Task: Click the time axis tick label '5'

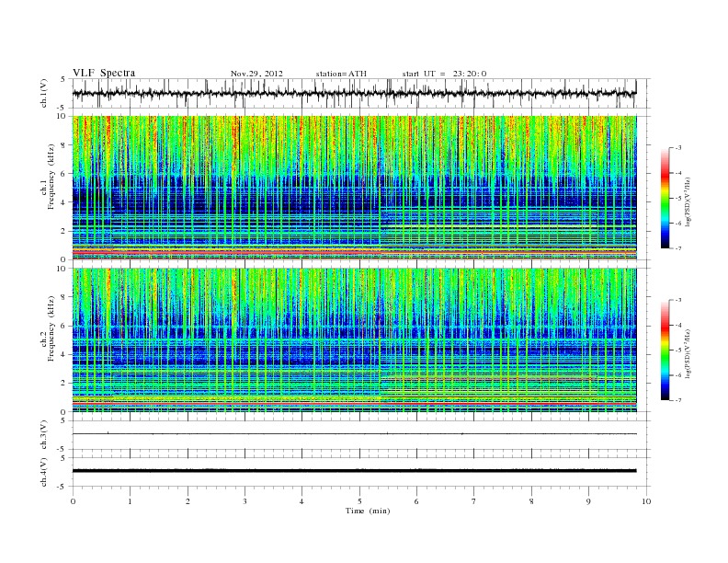Action: pos(359,501)
